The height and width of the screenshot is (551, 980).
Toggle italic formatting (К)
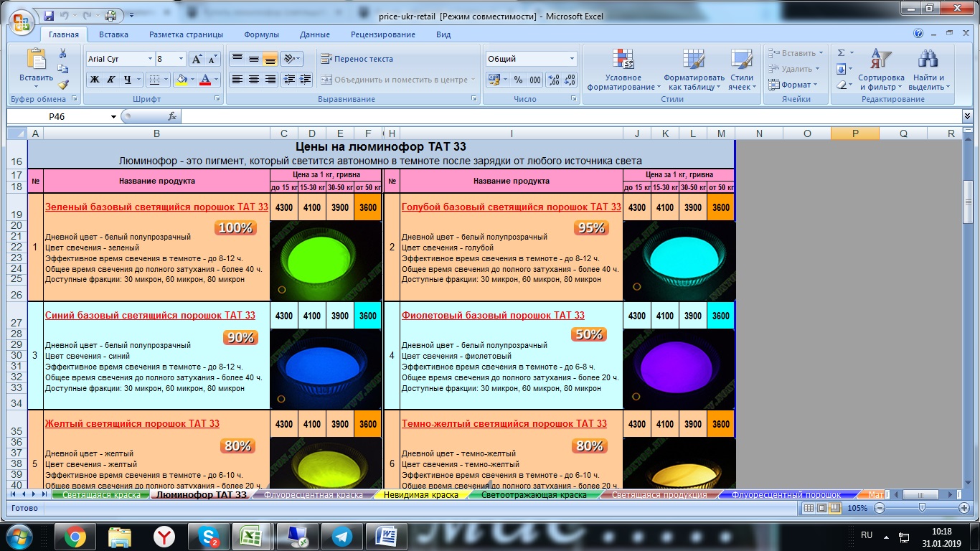click(111, 80)
